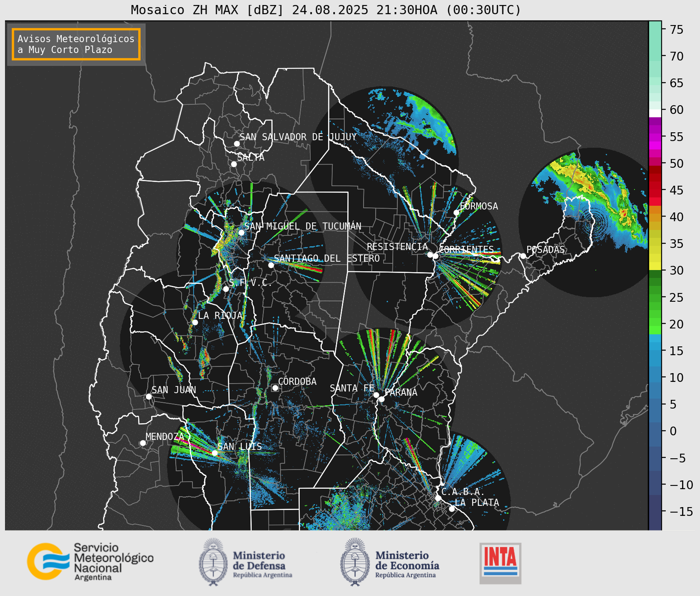
Task: Click the Ministerio de Defensa emblem
Action: pos(214,562)
